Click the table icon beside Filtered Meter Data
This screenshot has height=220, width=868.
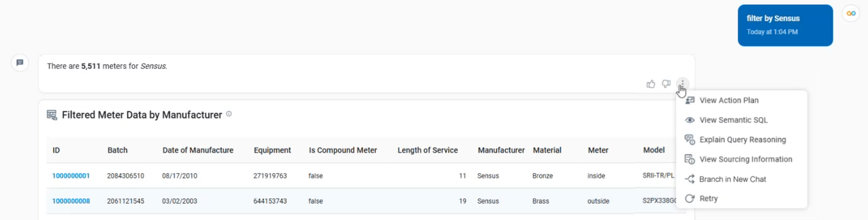[x=52, y=115]
